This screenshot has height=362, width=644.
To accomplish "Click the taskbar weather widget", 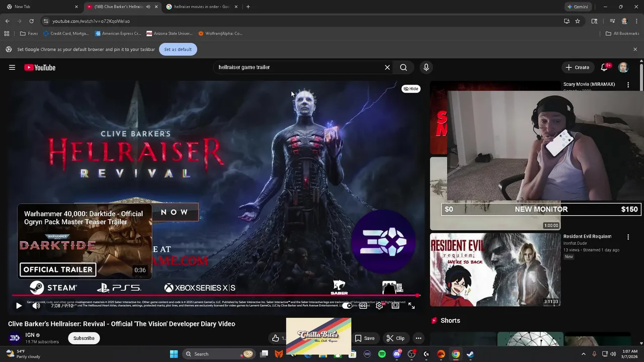I will point(23,354).
